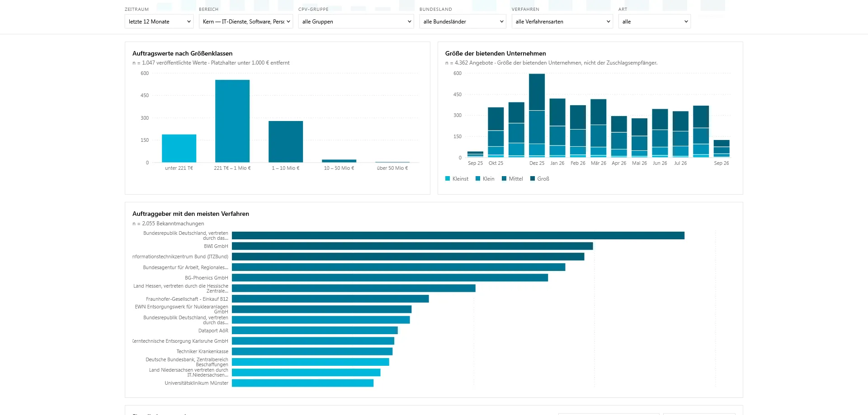Select the Dataport AöR bar
This screenshot has width=868, height=415.
pyautogui.click(x=315, y=331)
